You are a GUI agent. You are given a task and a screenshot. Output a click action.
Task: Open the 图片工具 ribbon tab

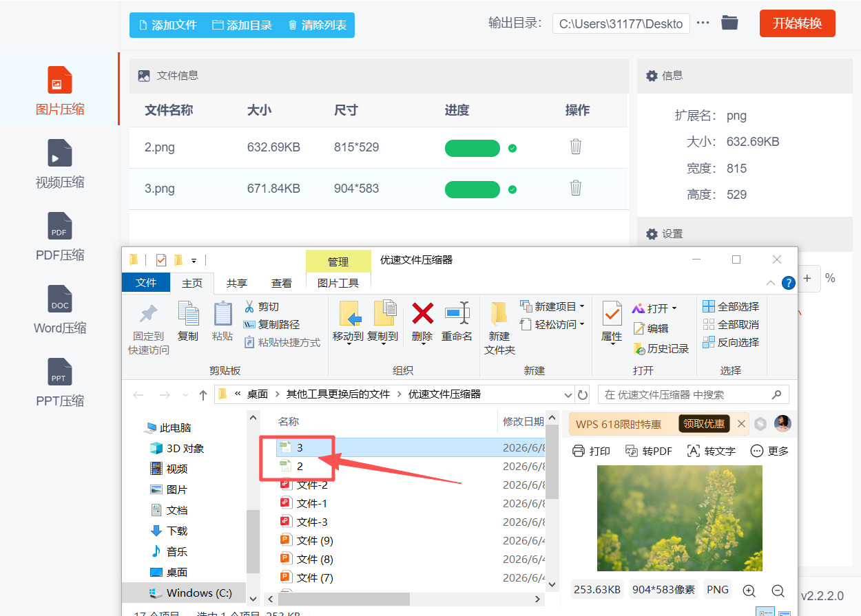[x=338, y=283]
